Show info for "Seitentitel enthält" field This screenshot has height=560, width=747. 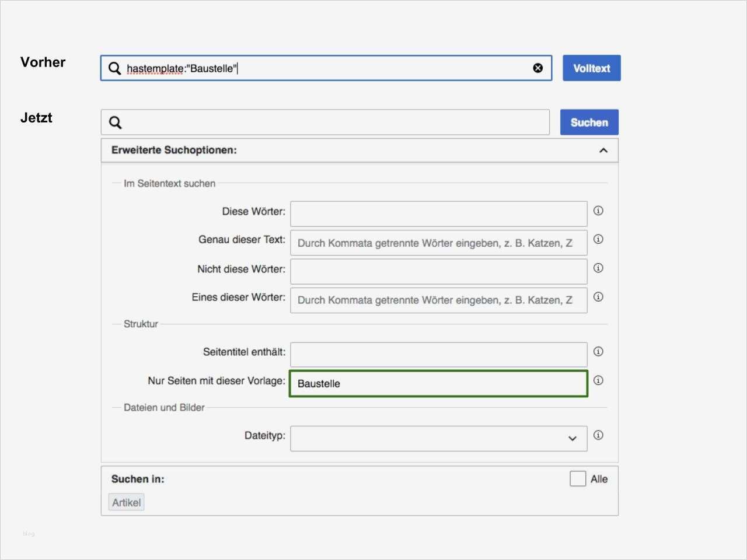coord(598,351)
